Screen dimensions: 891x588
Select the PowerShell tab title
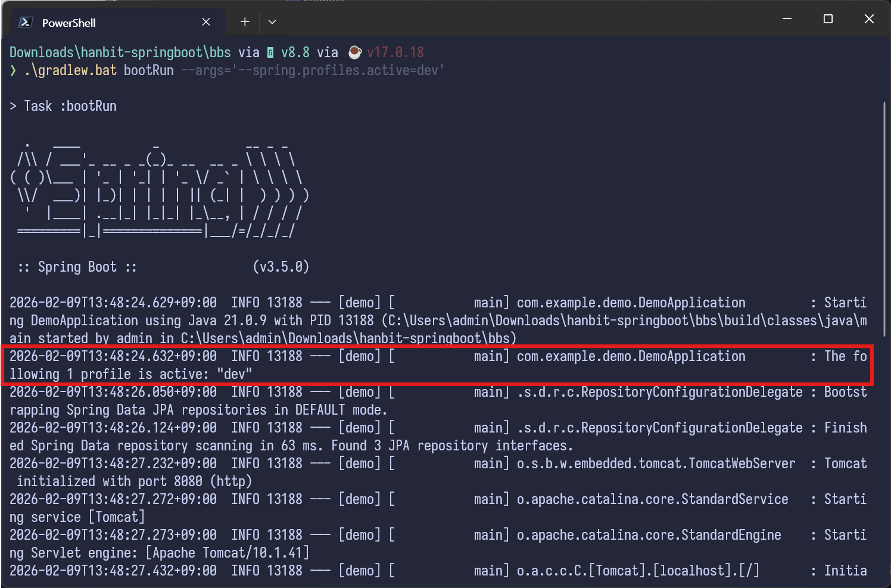pos(68,23)
